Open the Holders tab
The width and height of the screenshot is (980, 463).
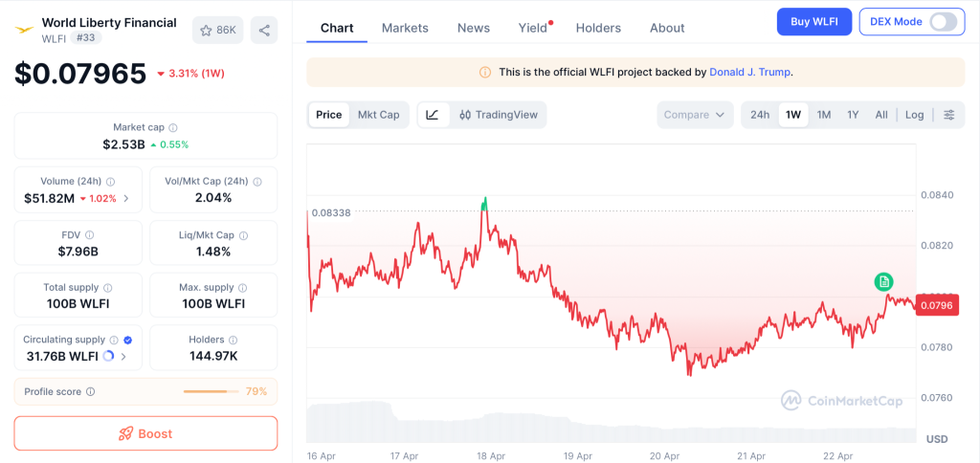(598, 28)
